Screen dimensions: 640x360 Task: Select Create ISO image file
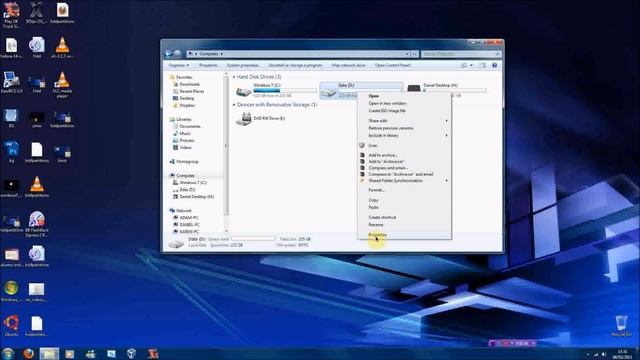click(387, 111)
